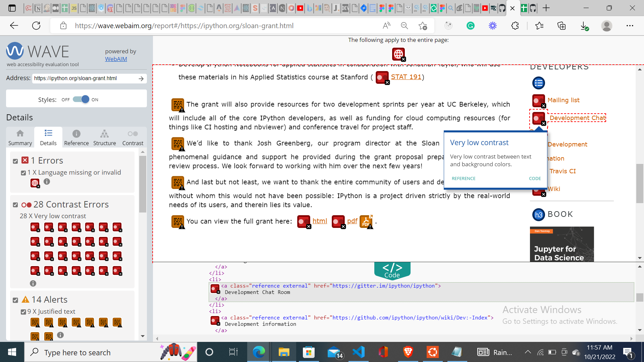Viewport: 644px width, 362px height.
Task: Open Visual Studio Code from the taskbar
Action: tap(358, 352)
